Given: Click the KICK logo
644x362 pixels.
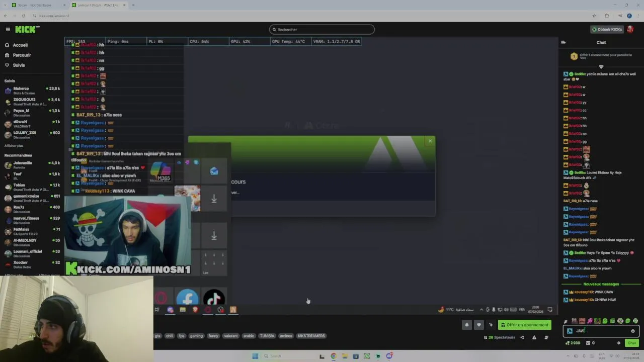Looking at the screenshot, I should click(x=26, y=30).
